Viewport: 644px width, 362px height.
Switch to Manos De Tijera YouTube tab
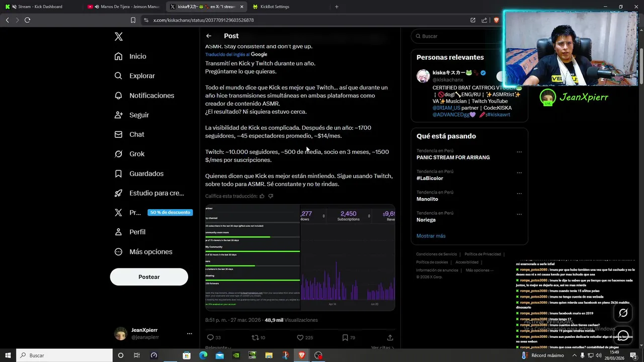pyautogui.click(x=124, y=7)
